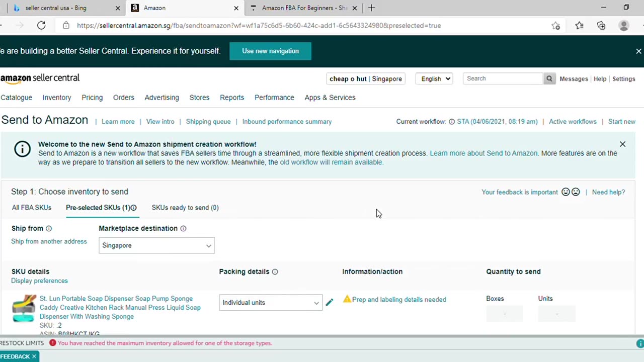Close the Send to Amazon welcome notice
644x362 pixels.
[622, 144]
